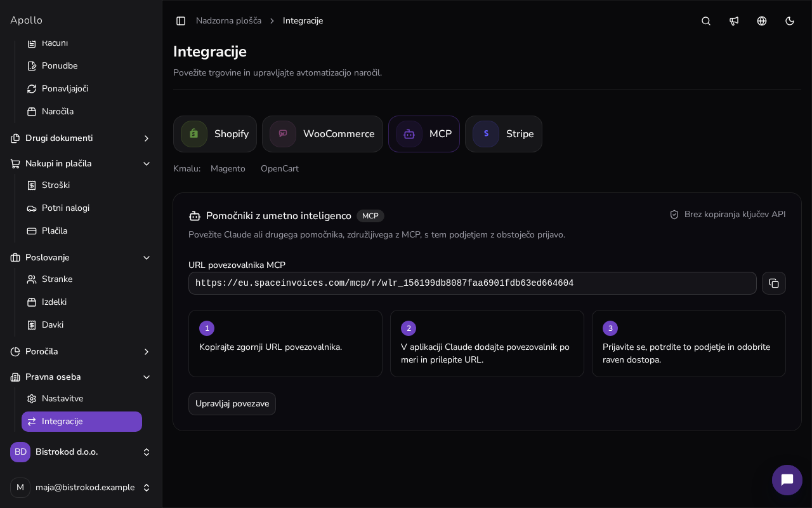
Task: Click the MCP connector URL field
Action: 473,283
